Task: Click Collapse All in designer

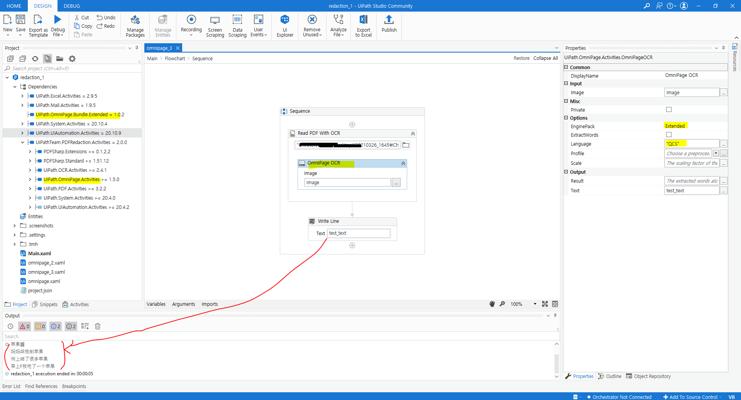Action: [545, 58]
